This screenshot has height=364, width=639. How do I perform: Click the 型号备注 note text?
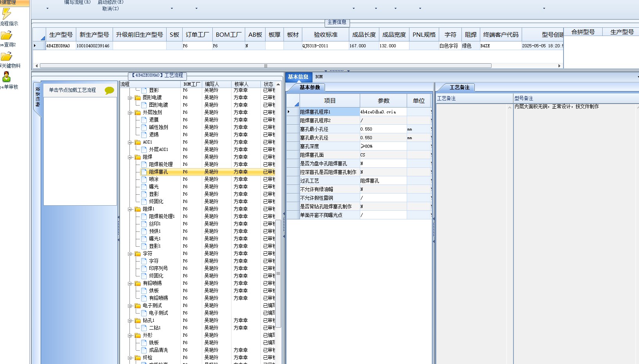[556, 107]
